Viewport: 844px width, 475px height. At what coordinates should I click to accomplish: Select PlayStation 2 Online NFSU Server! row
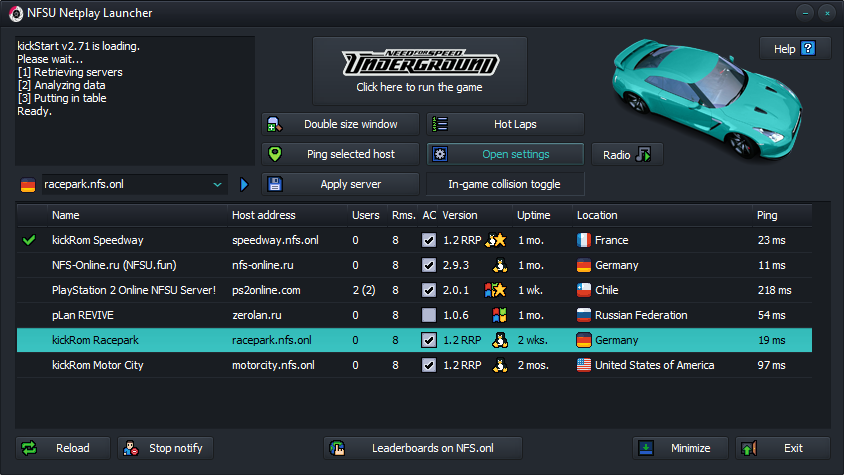[x=414, y=290]
